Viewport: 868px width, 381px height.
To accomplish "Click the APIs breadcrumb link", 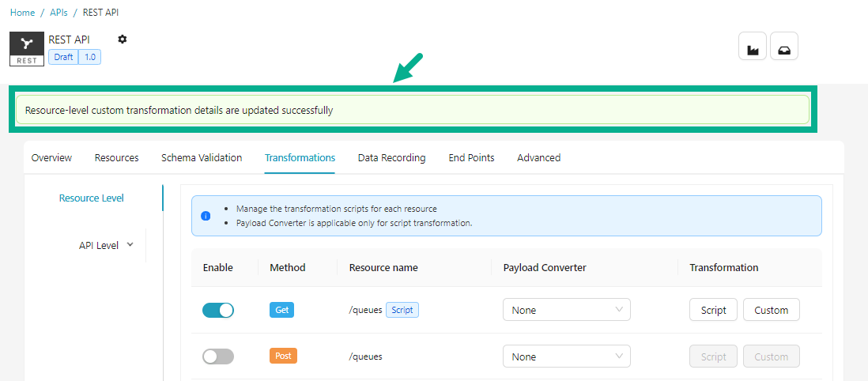I will click(58, 13).
